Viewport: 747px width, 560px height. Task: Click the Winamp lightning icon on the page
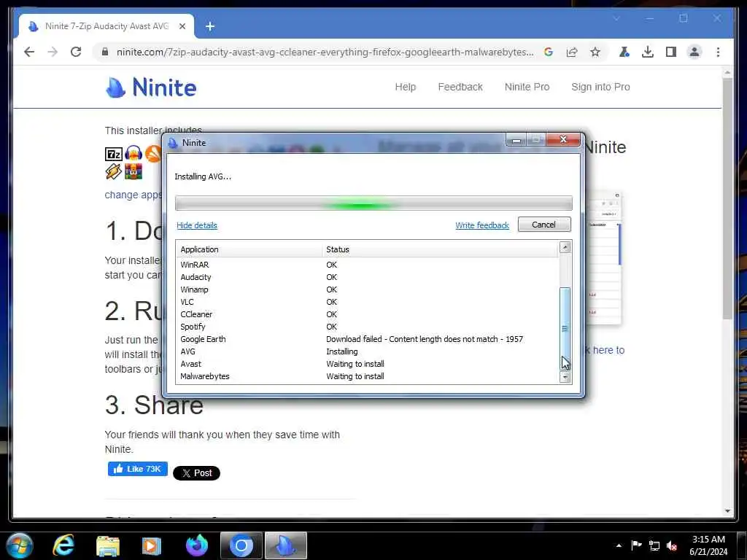(x=113, y=171)
